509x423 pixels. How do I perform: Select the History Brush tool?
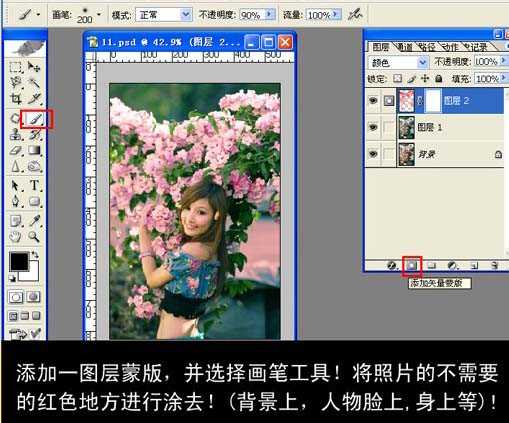(x=34, y=134)
